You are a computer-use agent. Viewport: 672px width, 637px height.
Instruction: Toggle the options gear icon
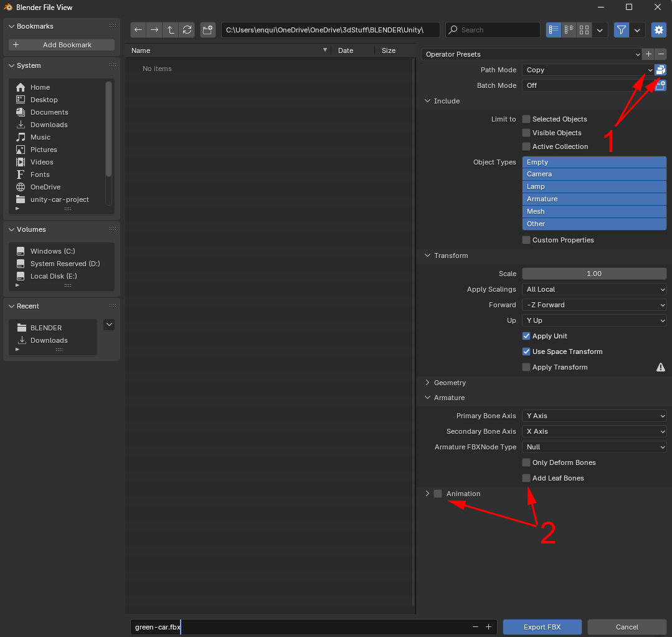(x=659, y=30)
